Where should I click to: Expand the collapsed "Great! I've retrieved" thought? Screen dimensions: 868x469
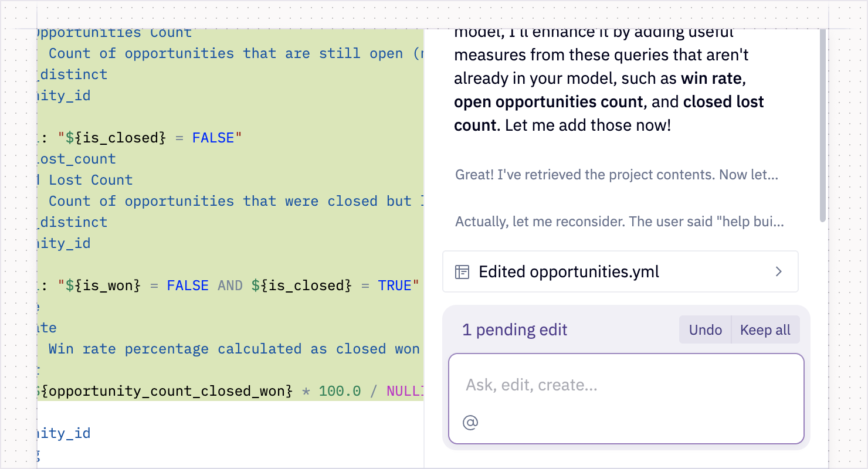point(616,175)
